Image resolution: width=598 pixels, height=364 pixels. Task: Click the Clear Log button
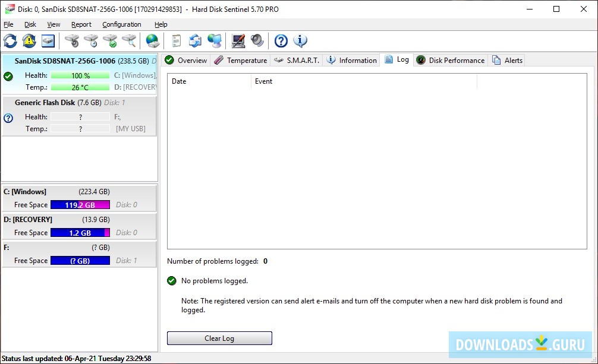pos(219,338)
